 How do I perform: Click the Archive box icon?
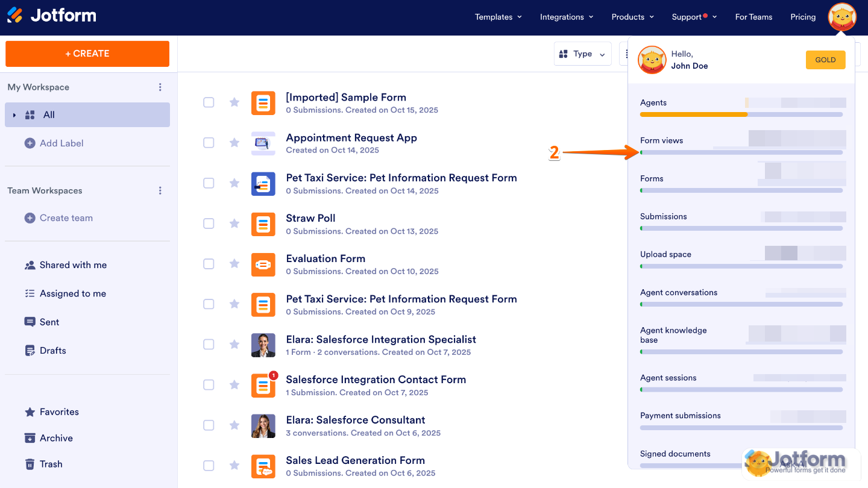tap(30, 438)
